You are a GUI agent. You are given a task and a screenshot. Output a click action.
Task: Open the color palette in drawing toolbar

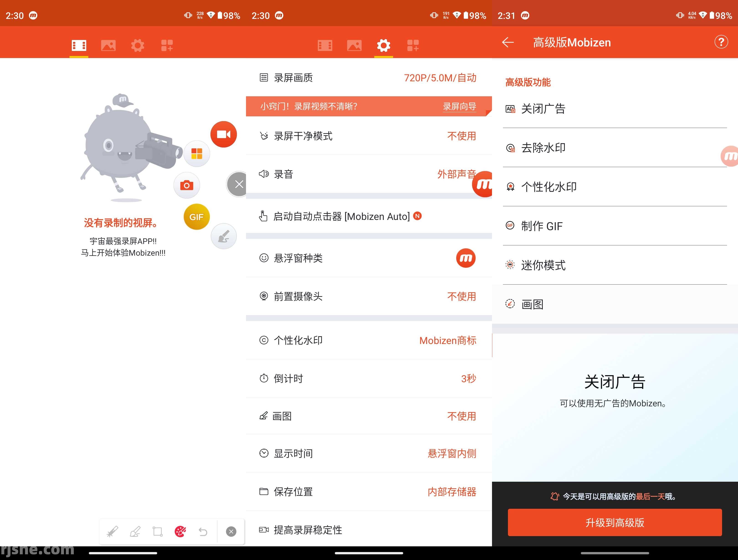pyautogui.click(x=180, y=531)
